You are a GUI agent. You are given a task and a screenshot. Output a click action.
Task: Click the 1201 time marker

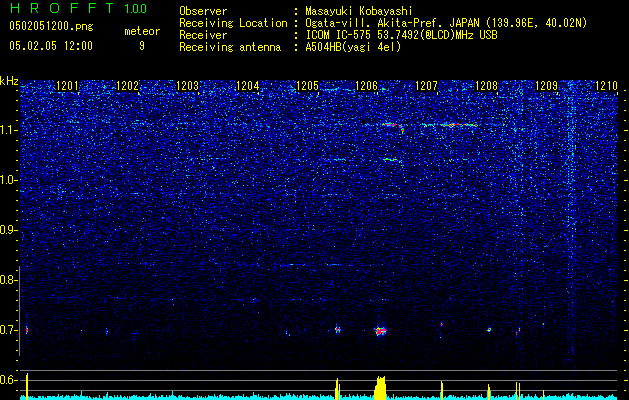(67, 86)
